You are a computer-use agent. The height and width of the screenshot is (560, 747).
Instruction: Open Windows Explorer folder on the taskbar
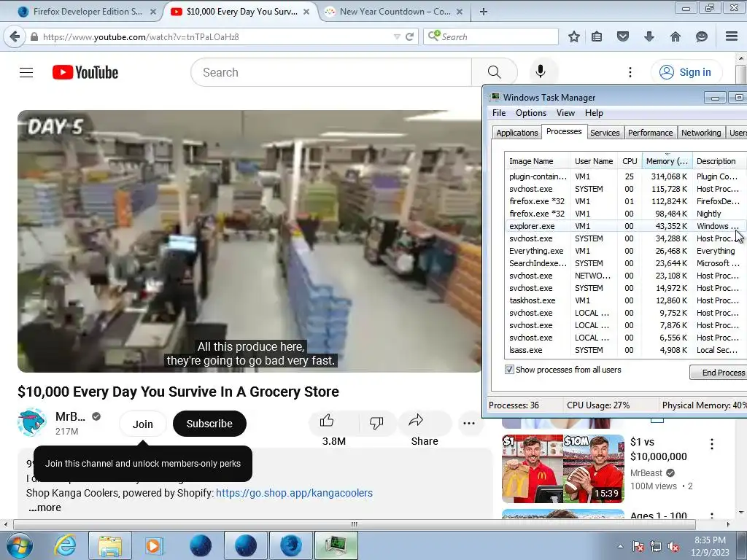pos(109,545)
